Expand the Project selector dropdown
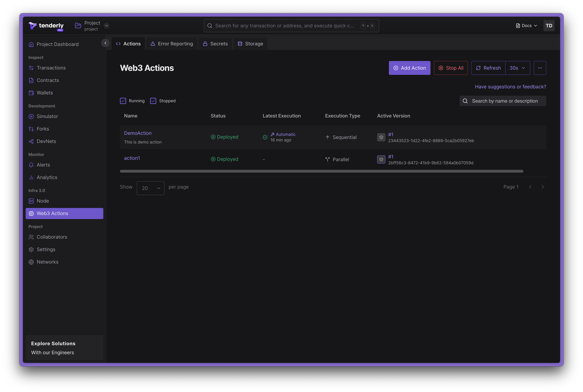 (107, 26)
